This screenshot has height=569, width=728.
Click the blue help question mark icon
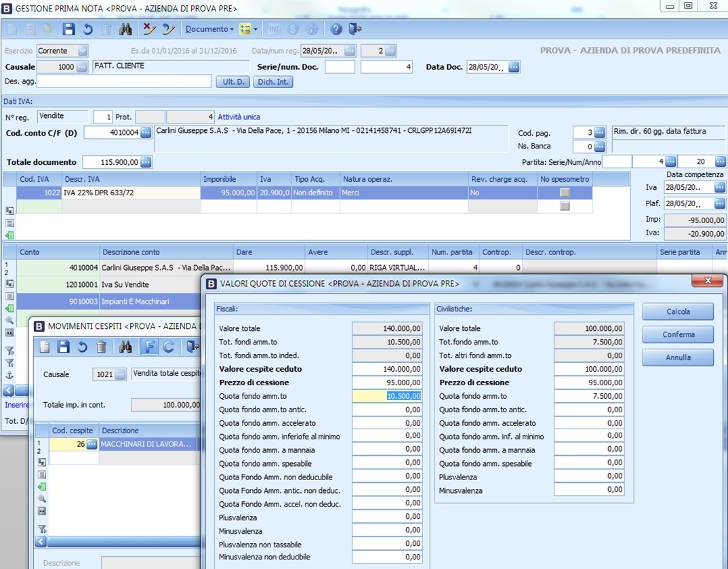pos(336,29)
